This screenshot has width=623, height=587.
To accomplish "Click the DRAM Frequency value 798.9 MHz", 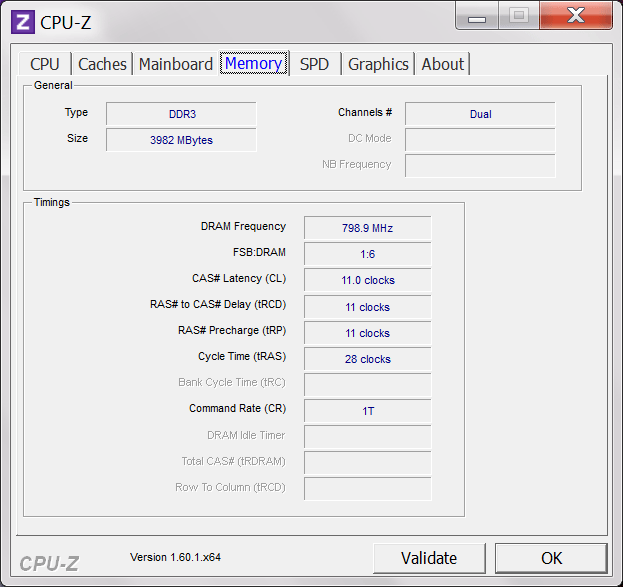I will tap(368, 228).
